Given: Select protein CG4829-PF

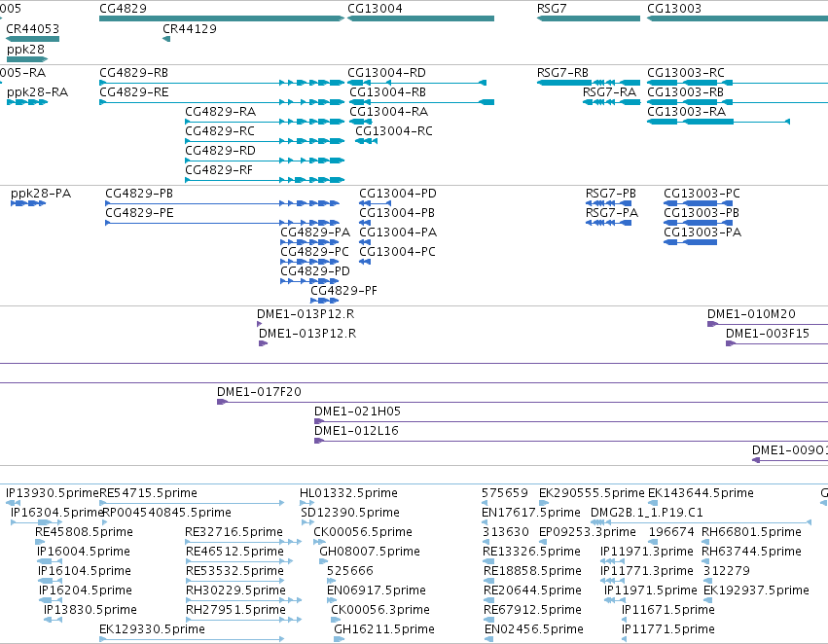Looking at the screenshot, I should coord(343,291).
